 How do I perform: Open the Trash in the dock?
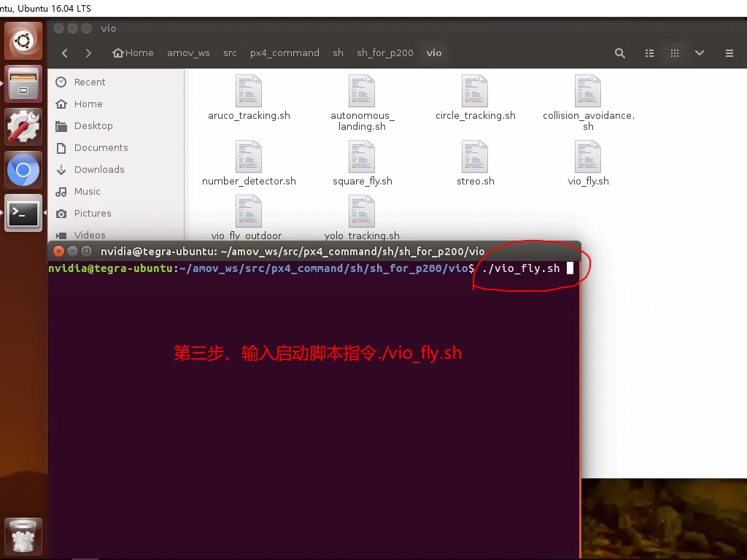[23, 537]
